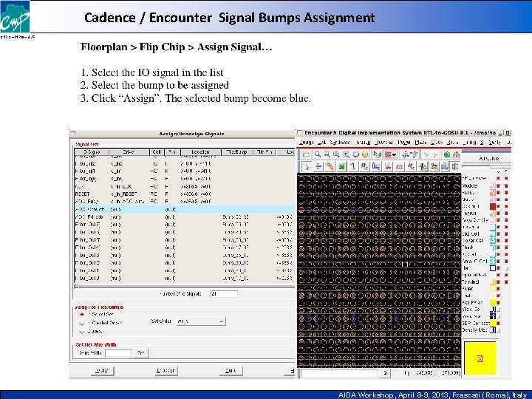Screen dimensions: 532x399
Task: Click the zoom out magnifier icon
Action: [x=327, y=154]
